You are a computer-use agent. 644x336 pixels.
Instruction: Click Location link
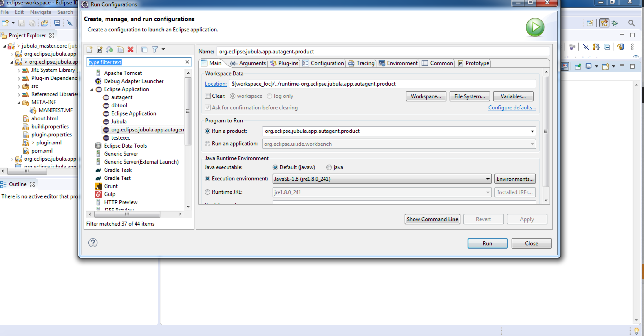[216, 84]
